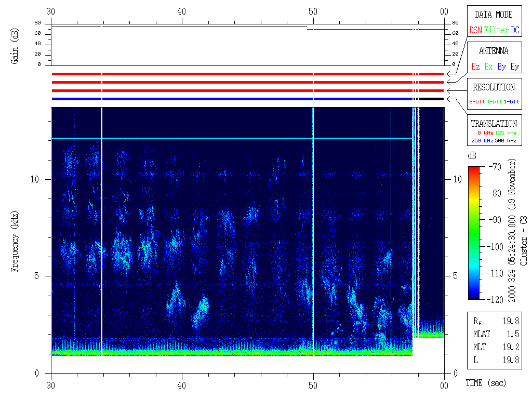Click the -70 value on color scale
The width and height of the screenshot is (532, 399).
click(495, 167)
